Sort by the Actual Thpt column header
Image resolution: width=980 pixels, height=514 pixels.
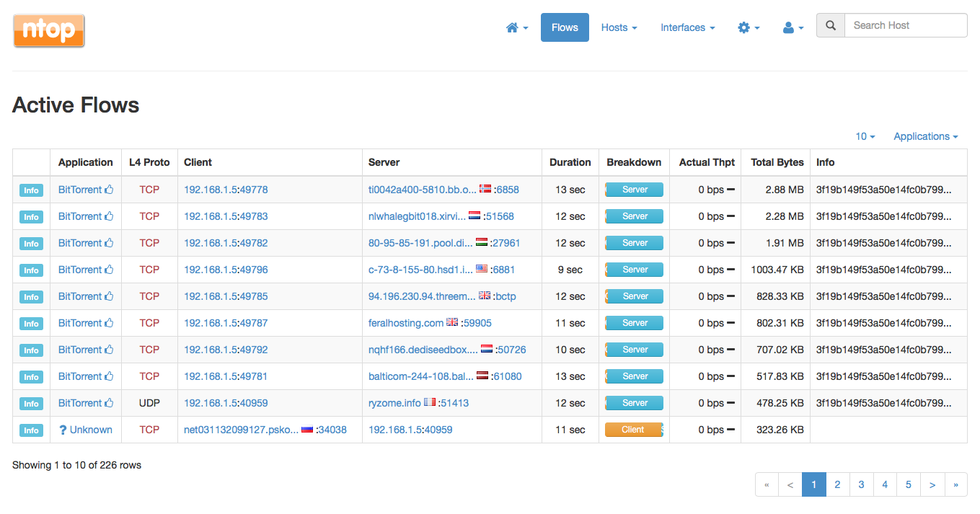tap(707, 162)
